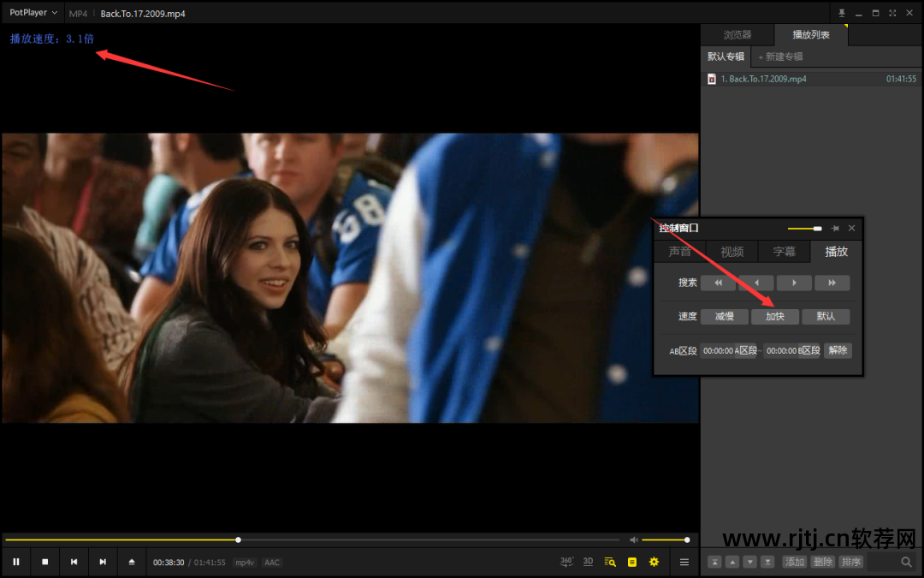The height and width of the screenshot is (578, 924).
Task: Click the double-arrow fast forward search button
Action: 832,283
